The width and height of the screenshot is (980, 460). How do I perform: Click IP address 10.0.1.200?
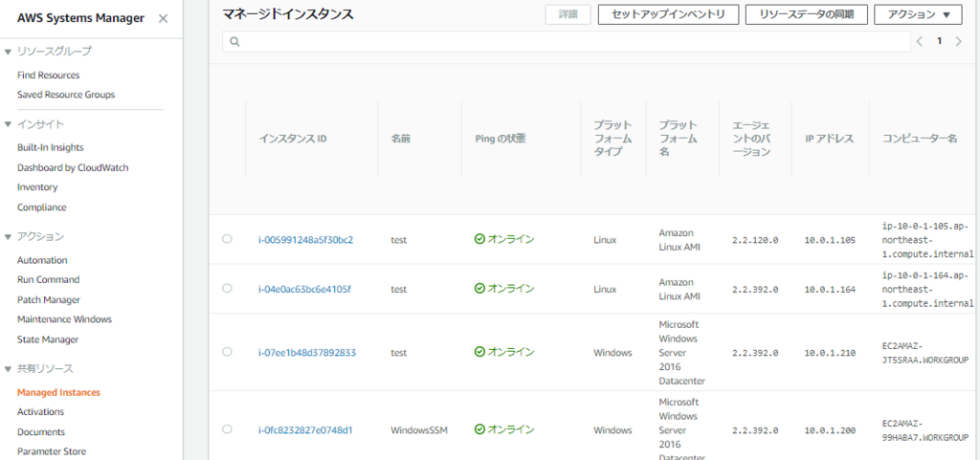(830, 430)
